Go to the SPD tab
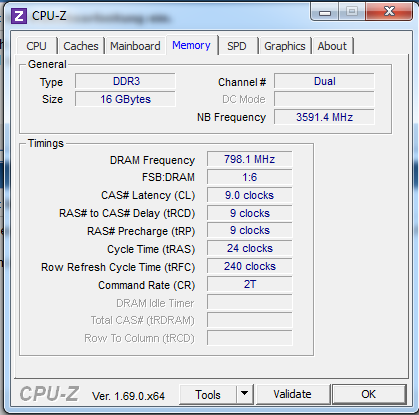 (x=237, y=46)
